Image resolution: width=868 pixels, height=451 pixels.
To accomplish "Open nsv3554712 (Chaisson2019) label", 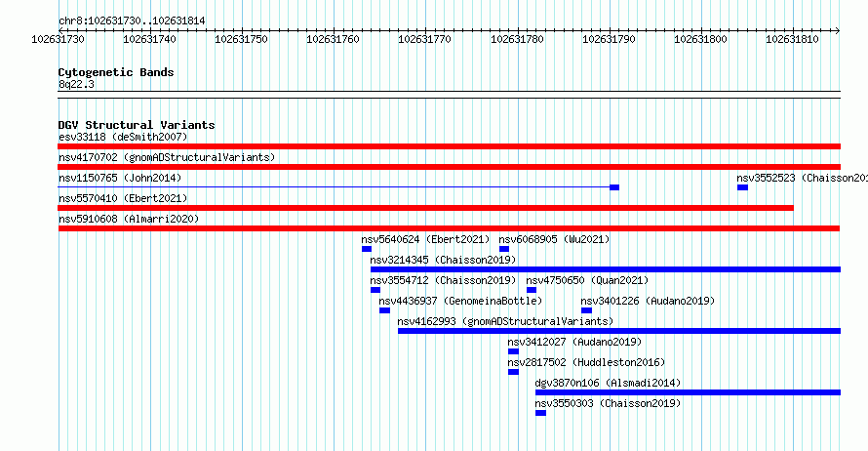I will 443,280.
